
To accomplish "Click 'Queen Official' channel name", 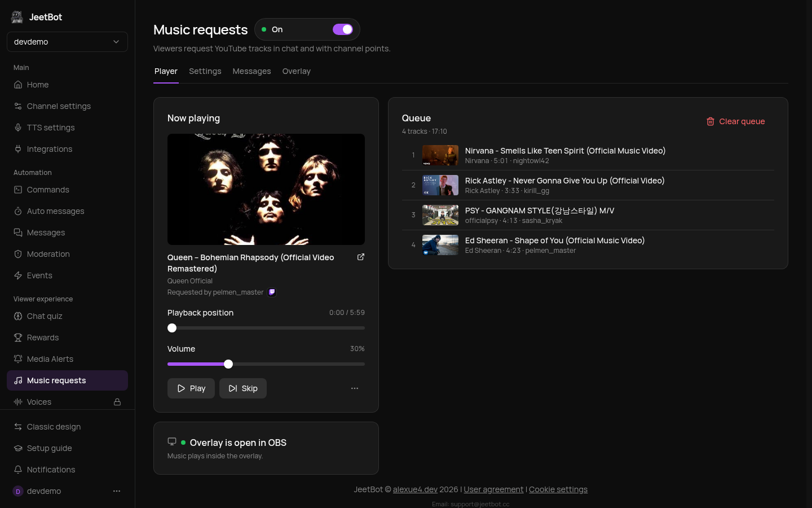I will [x=190, y=281].
